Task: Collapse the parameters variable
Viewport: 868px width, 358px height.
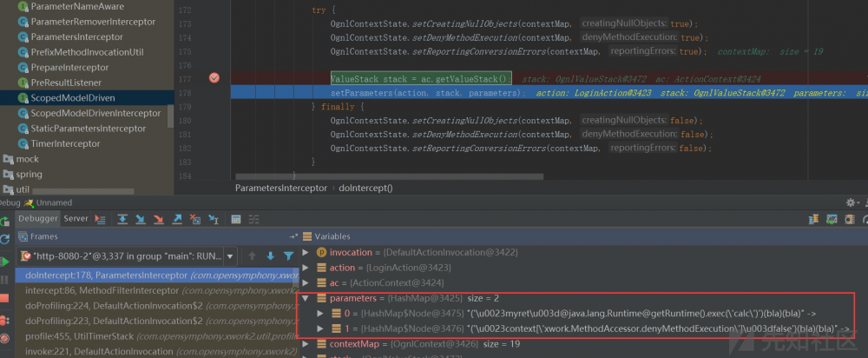Action: (x=306, y=298)
